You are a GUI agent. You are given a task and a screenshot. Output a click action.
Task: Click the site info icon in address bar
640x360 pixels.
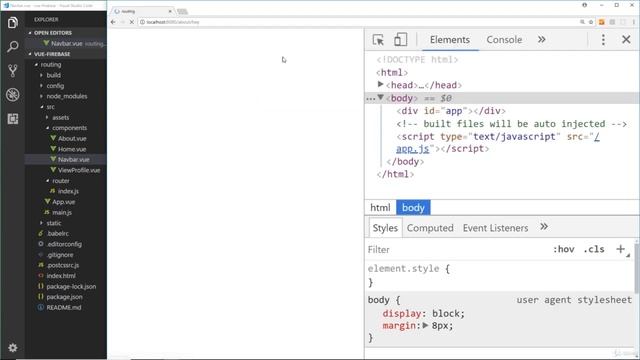(x=142, y=22)
